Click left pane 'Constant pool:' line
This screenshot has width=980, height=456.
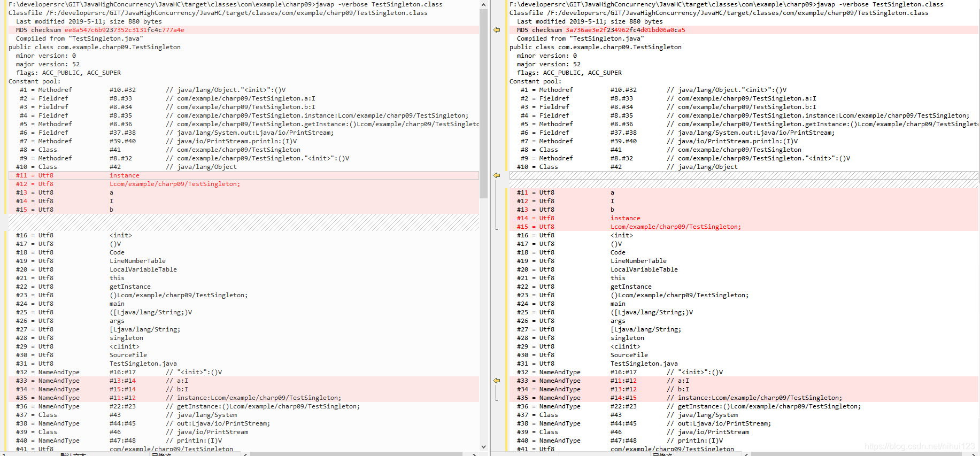tap(35, 81)
